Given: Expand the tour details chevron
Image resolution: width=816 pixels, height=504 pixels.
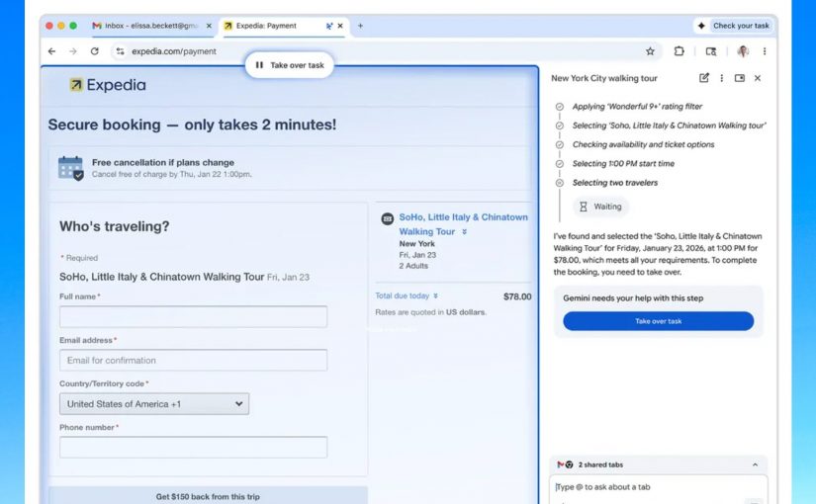Looking at the screenshot, I should (x=464, y=232).
